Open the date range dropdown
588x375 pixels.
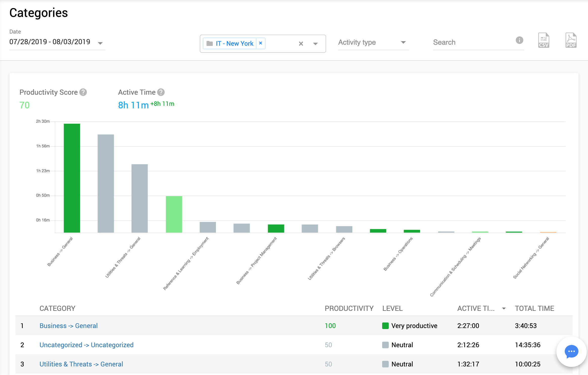tap(100, 43)
